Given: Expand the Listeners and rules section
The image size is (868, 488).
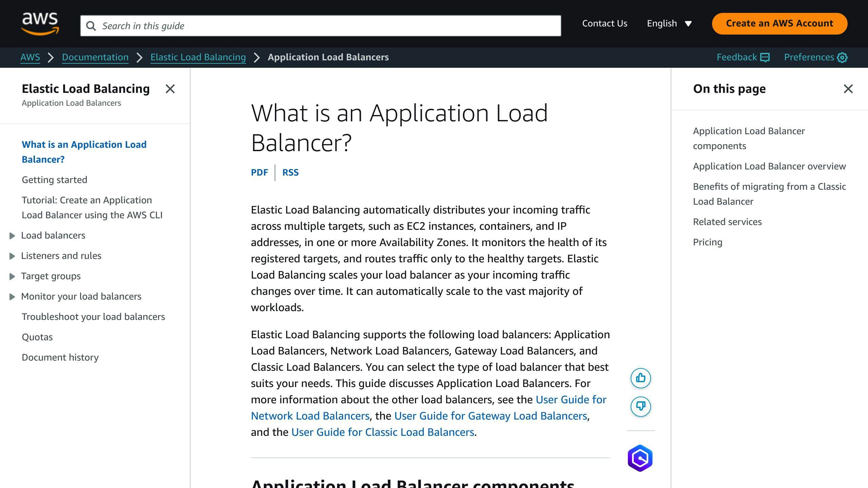Looking at the screenshot, I should tap(12, 256).
